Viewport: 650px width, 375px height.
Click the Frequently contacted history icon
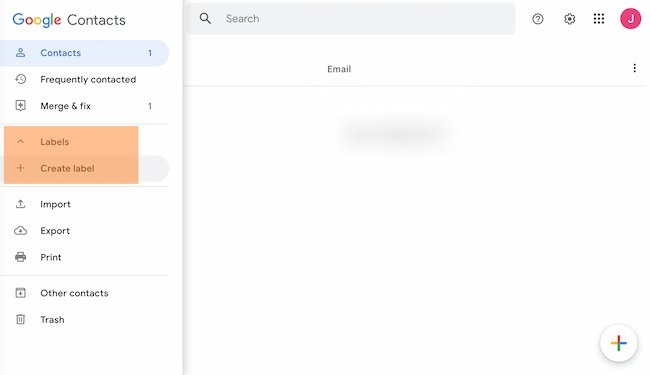(20, 79)
